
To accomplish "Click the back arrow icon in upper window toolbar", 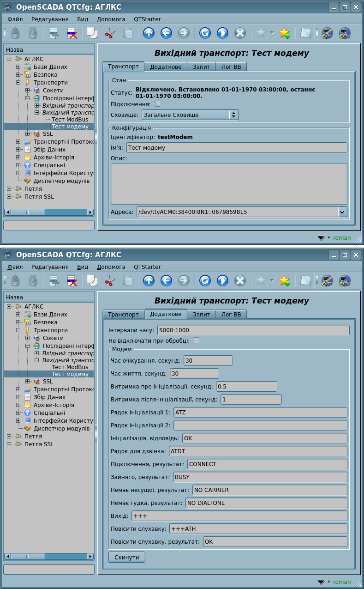I will click(x=166, y=33).
